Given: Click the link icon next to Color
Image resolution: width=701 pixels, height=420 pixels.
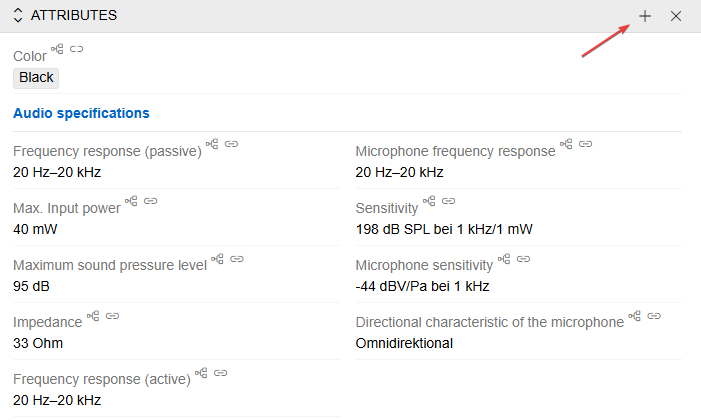Looking at the screenshot, I should click(x=77, y=49).
